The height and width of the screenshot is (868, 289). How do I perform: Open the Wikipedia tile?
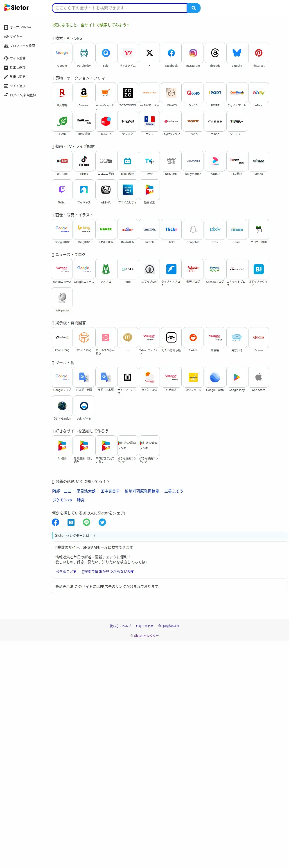pos(62,298)
